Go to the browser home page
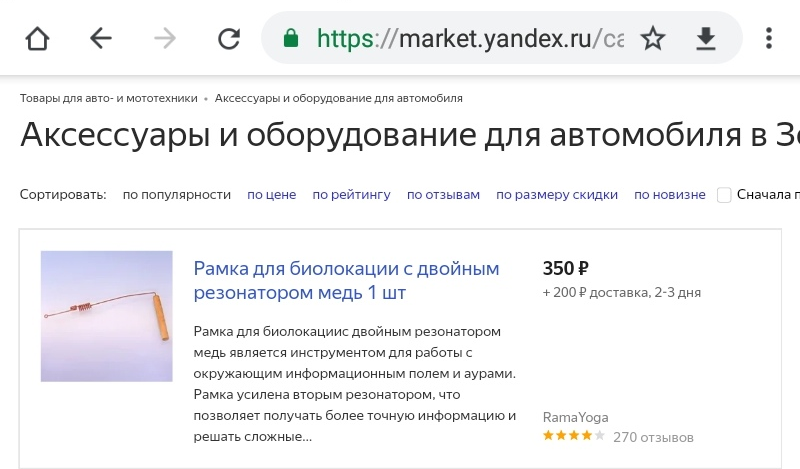The image size is (800, 469). click(x=37, y=39)
